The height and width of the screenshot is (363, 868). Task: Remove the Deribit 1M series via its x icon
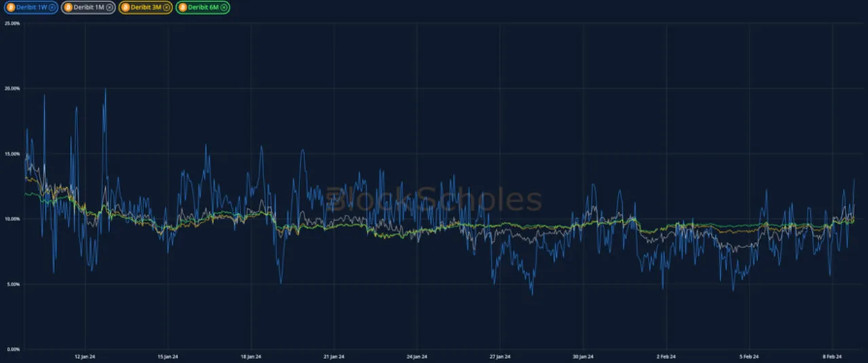[109, 7]
